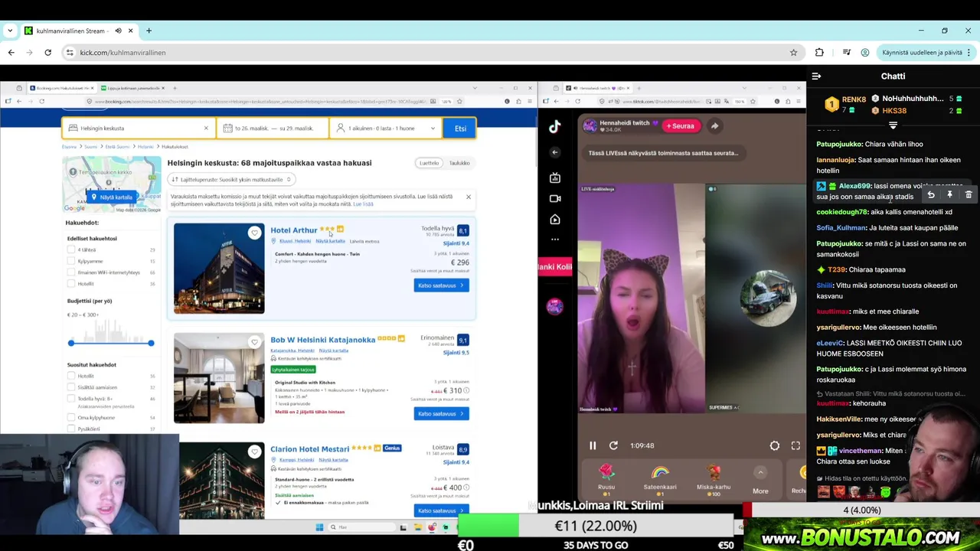This screenshot has height=551, width=980.
Task: Switch to Booking.com tab in inner browser
Action: click(x=60, y=88)
